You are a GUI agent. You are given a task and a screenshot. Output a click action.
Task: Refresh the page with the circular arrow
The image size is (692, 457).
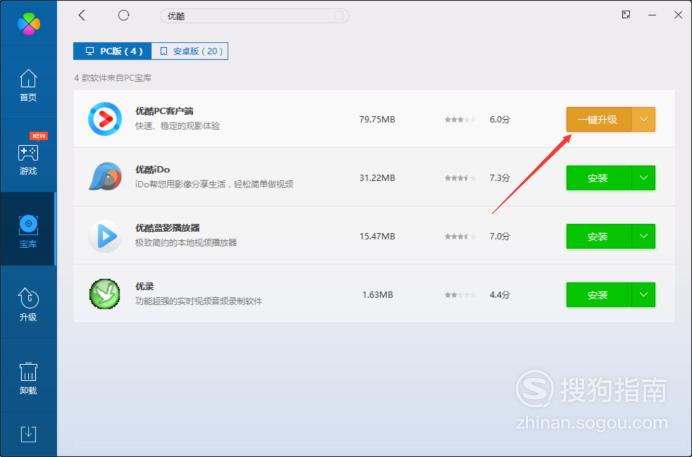[124, 15]
